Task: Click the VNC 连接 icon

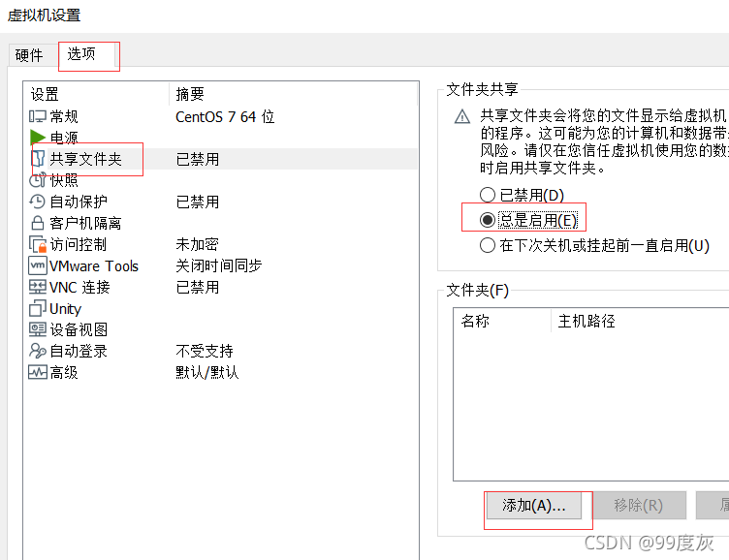Action: 37,287
